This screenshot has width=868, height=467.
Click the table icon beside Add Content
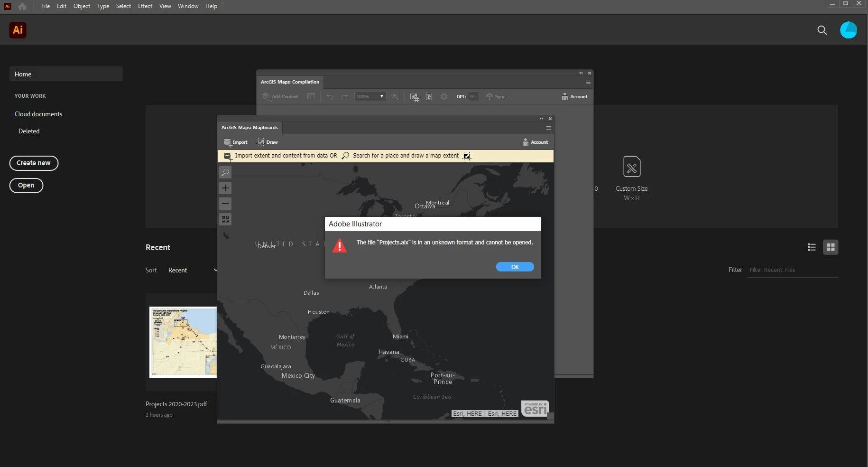[x=311, y=96]
